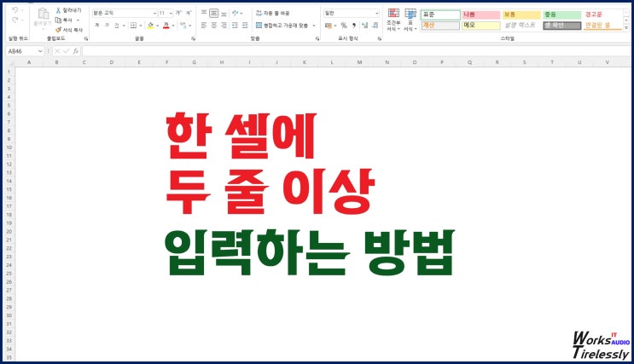Apply 보통 cell style
The image size is (634, 364).
click(x=521, y=14)
